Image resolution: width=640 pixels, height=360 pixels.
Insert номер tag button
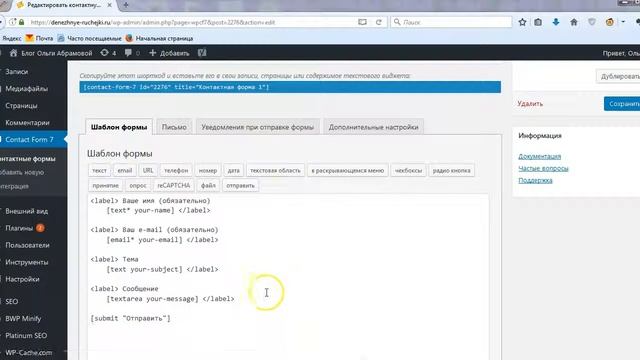[x=208, y=171]
